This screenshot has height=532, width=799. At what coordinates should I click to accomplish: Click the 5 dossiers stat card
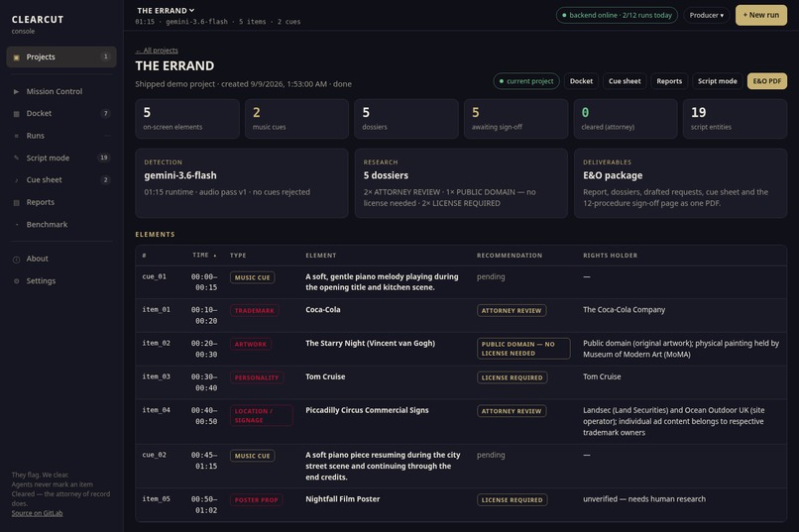(x=406, y=119)
